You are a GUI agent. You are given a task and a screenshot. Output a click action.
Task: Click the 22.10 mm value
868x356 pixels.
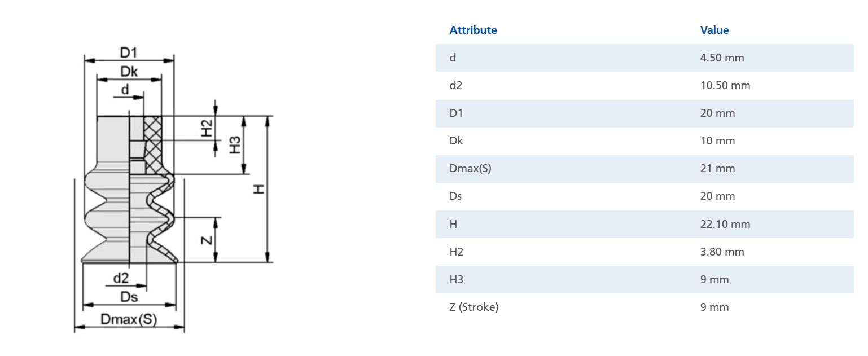pyautogui.click(x=725, y=224)
